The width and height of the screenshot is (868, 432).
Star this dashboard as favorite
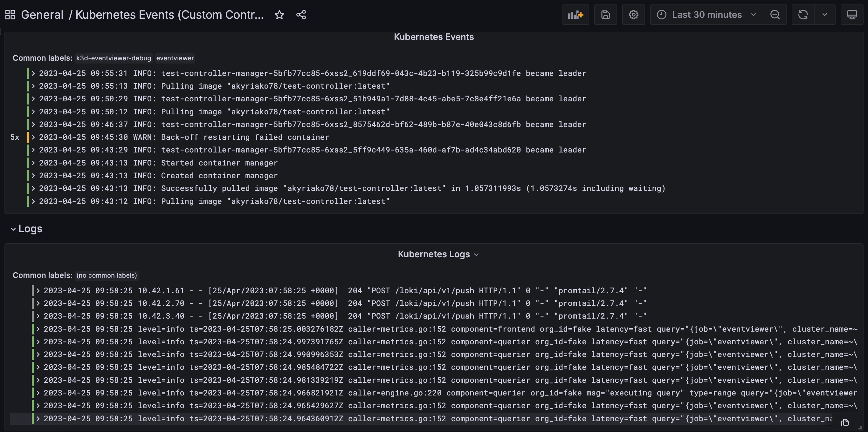[x=279, y=15]
